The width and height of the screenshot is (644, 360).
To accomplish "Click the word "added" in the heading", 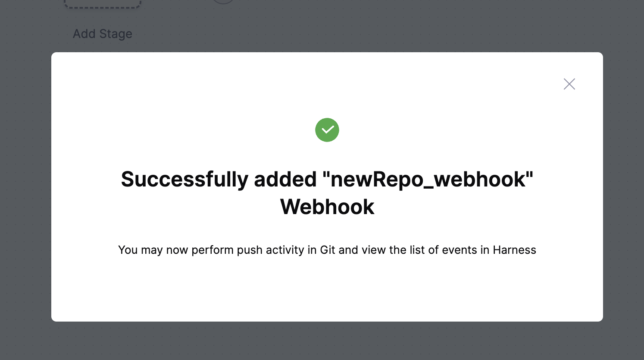I will tap(285, 180).
